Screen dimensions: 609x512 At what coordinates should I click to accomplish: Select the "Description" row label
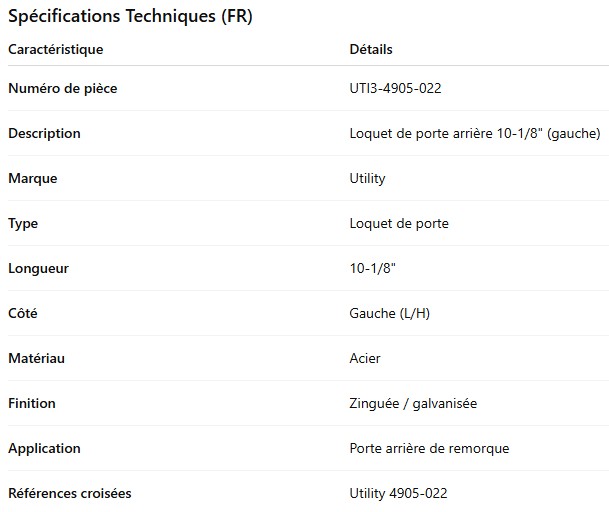(x=44, y=133)
